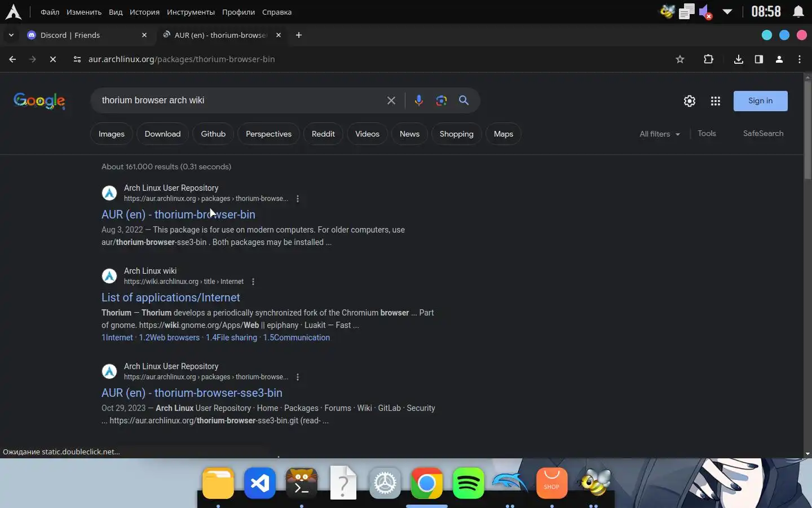Click the SafeSearch link
The width and height of the screenshot is (812, 508).
point(763,133)
